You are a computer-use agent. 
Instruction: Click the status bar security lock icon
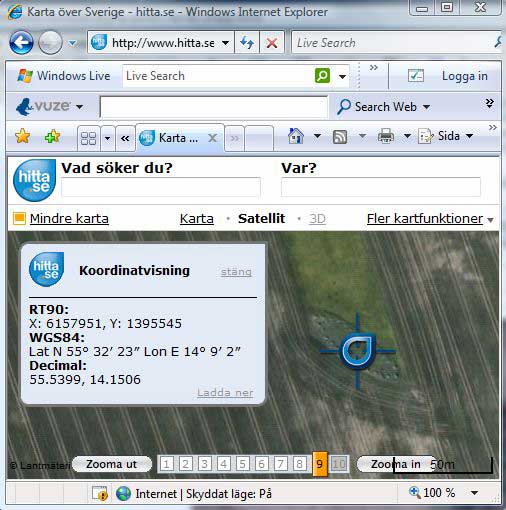click(x=100, y=493)
